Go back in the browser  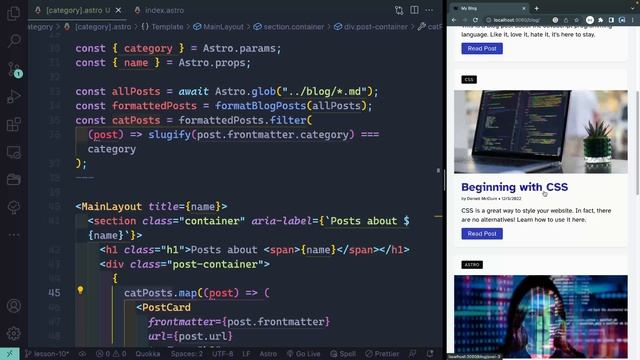pyautogui.click(x=454, y=20)
